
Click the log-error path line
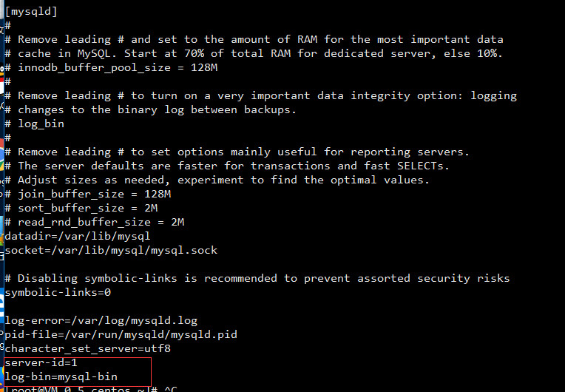pyautogui.click(x=101, y=320)
